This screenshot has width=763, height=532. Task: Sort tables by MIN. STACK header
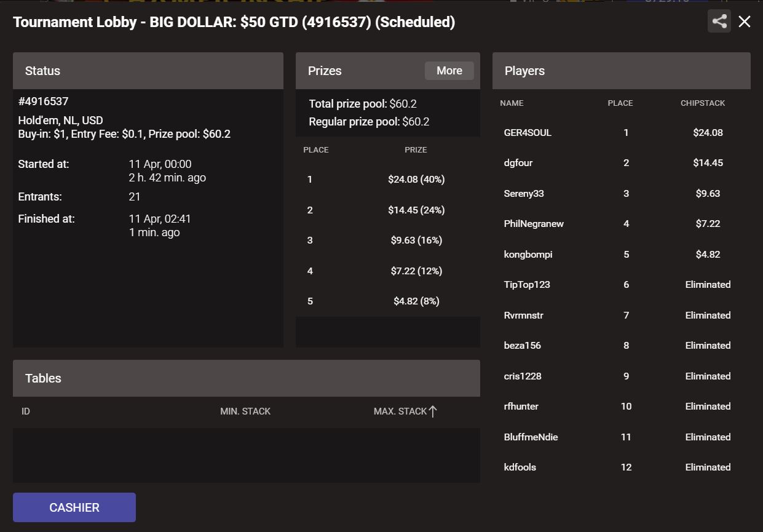click(x=245, y=411)
